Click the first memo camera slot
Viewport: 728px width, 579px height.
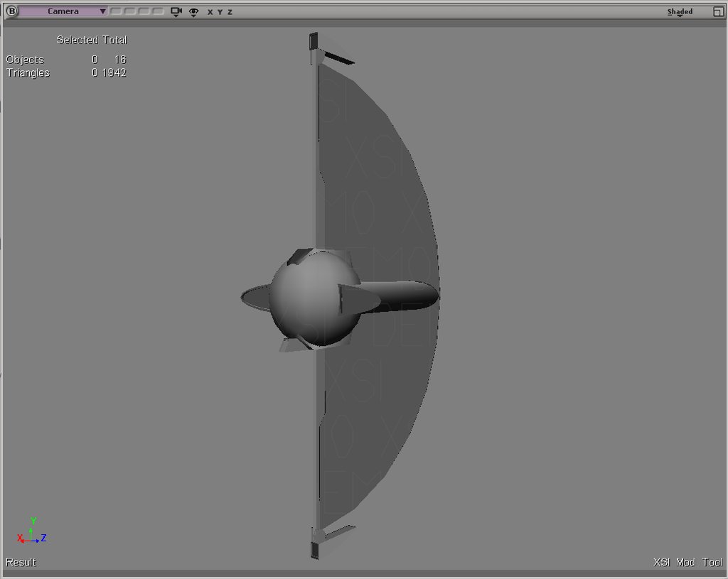pyautogui.click(x=116, y=11)
